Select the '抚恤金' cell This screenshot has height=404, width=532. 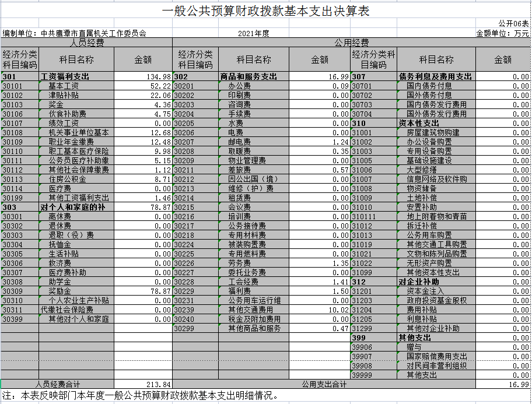pos(76,244)
